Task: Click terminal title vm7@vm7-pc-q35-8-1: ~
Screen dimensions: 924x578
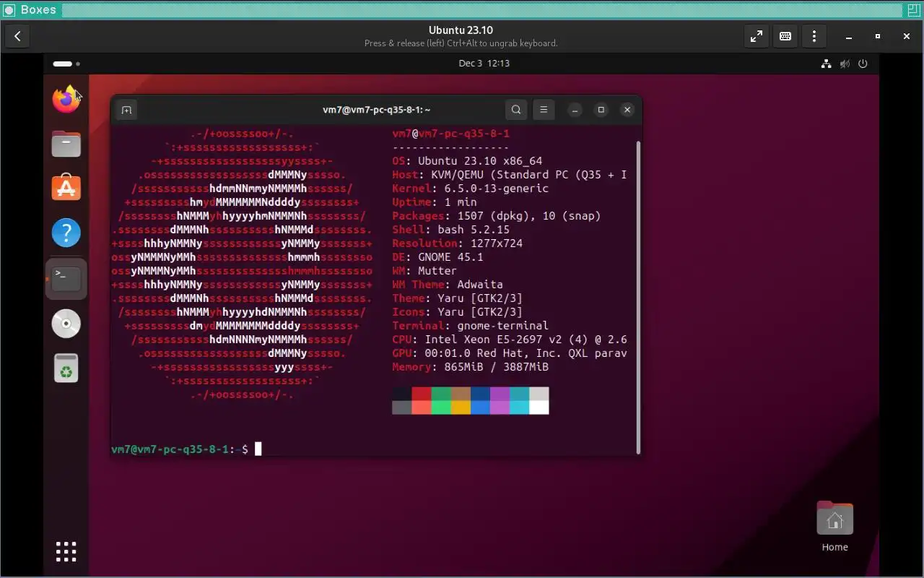Action: tap(377, 110)
